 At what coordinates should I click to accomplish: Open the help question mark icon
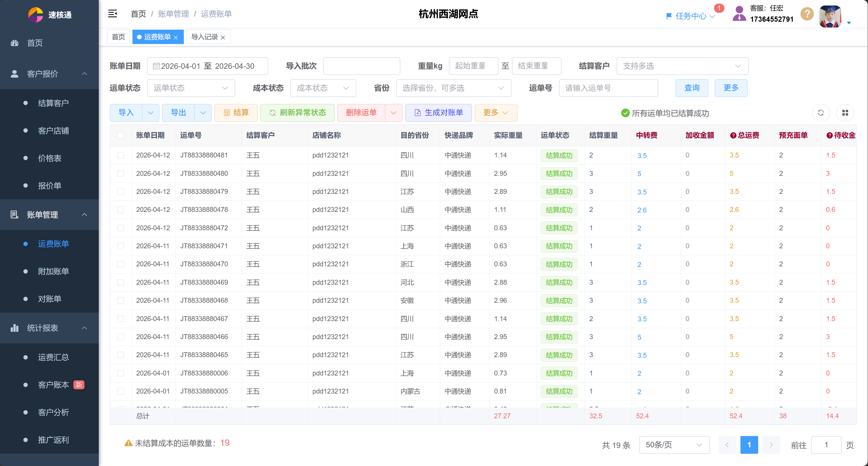pyautogui.click(x=807, y=14)
